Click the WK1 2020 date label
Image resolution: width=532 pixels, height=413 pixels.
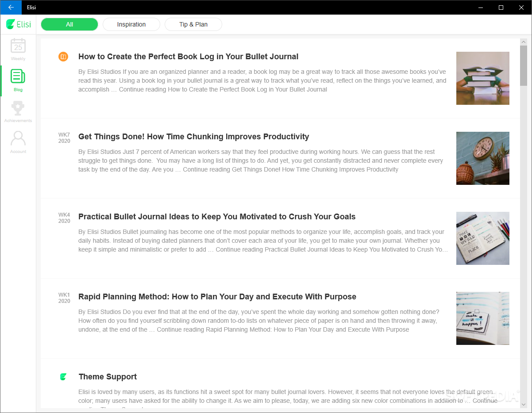click(x=64, y=298)
